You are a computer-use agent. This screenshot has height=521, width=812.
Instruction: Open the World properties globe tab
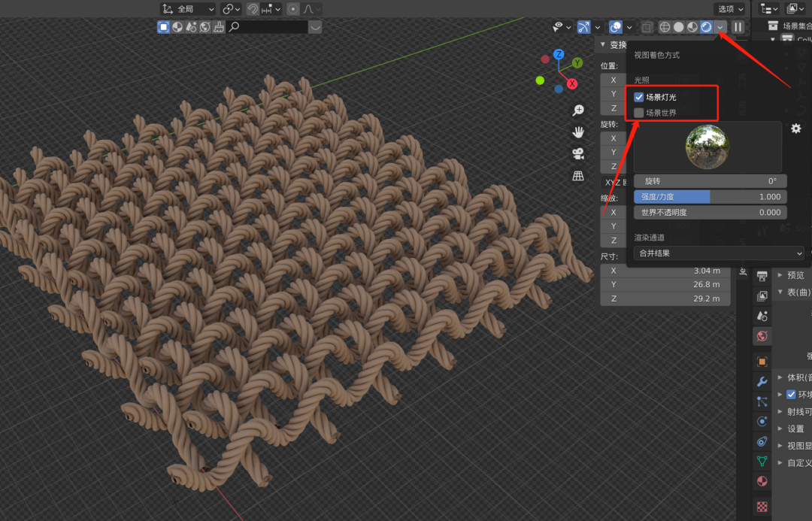[762, 336]
